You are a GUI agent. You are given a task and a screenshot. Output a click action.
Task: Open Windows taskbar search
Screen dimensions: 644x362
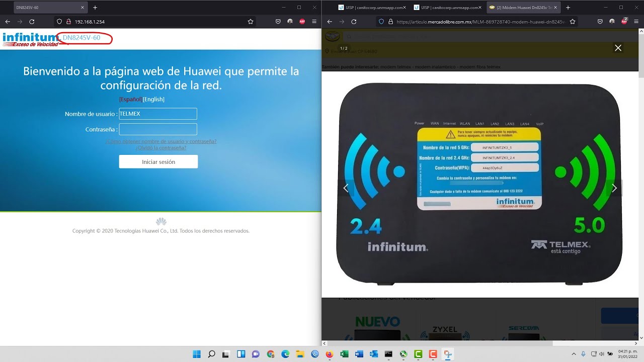tap(212, 354)
